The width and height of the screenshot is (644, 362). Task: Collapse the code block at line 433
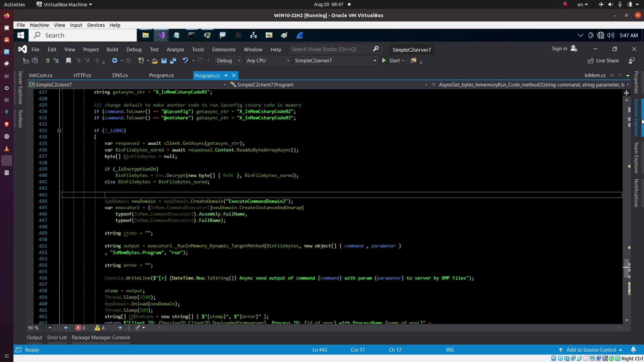[59, 131]
